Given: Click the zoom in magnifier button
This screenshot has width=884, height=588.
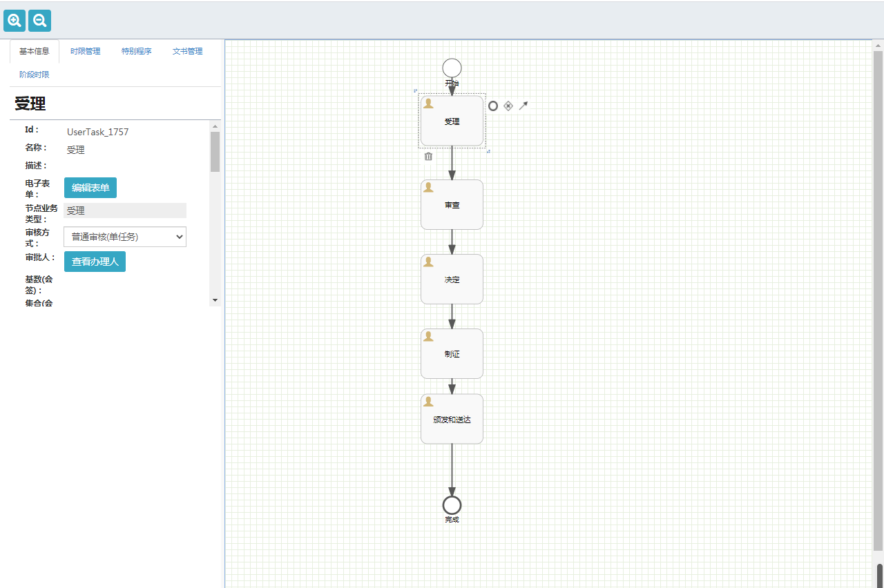Looking at the screenshot, I should pyautogui.click(x=15, y=21).
